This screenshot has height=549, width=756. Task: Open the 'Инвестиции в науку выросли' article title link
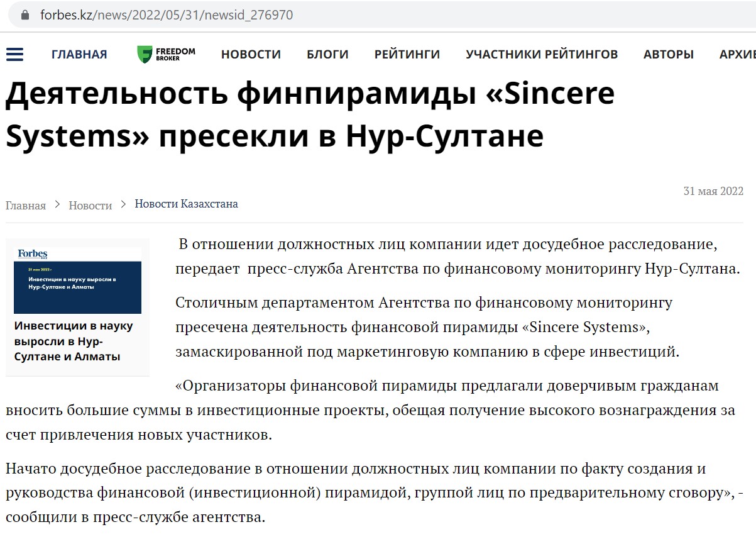click(x=73, y=341)
